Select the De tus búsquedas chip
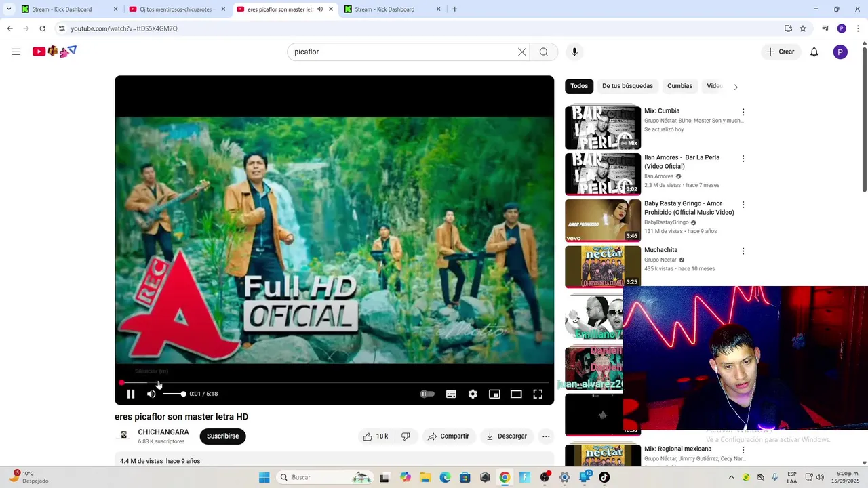This screenshot has width=868, height=488. tap(627, 86)
